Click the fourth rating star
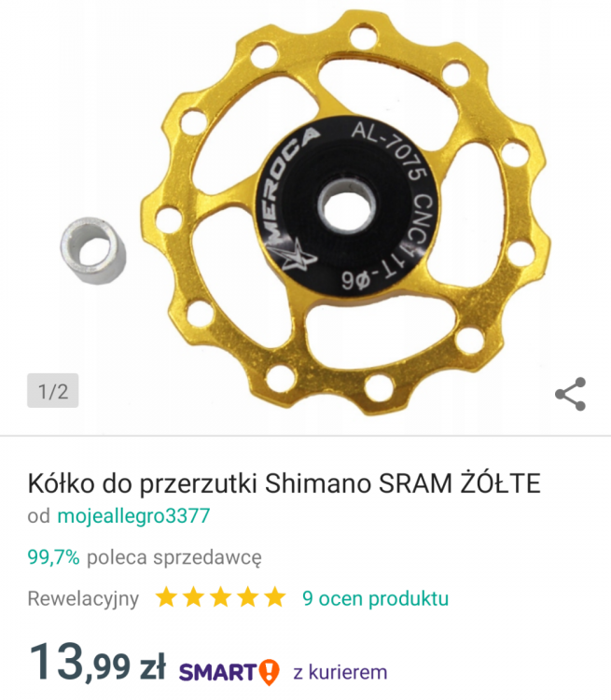The height and width of the screenshot is (700, 611). click(248, 597)
